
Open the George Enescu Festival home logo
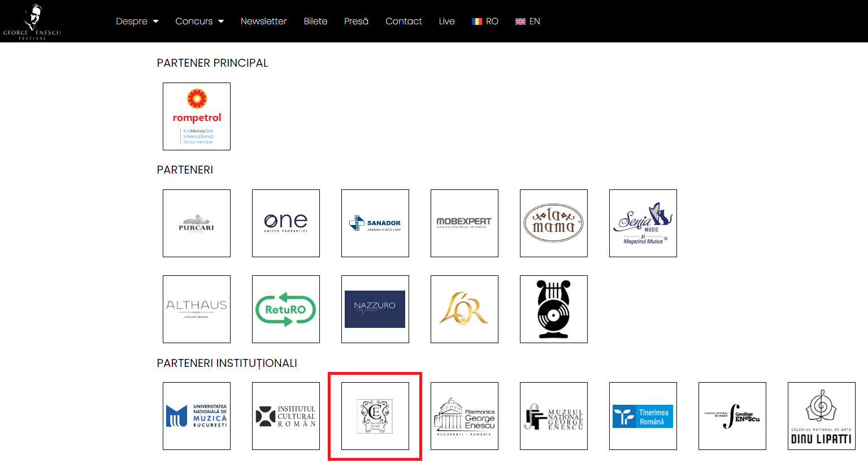32,21
